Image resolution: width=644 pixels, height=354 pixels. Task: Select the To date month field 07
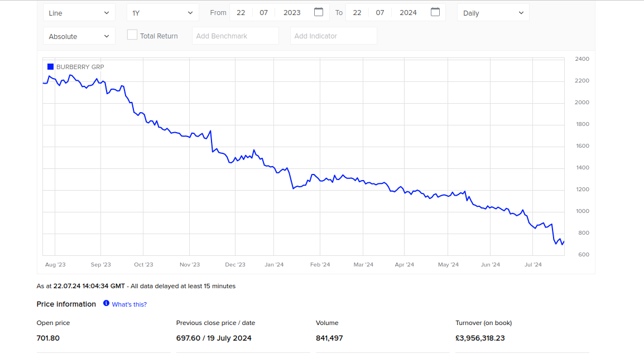click(380, 13)
